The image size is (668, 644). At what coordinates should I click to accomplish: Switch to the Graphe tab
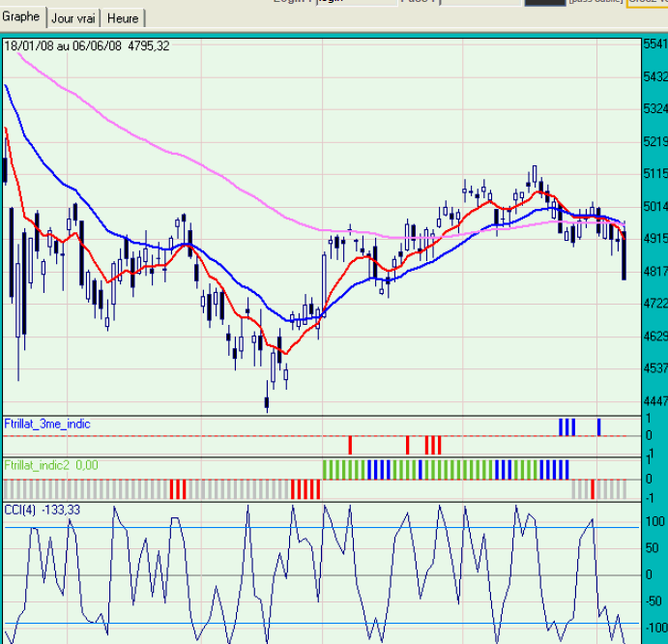pyautogui.click(x=21, y=17)
